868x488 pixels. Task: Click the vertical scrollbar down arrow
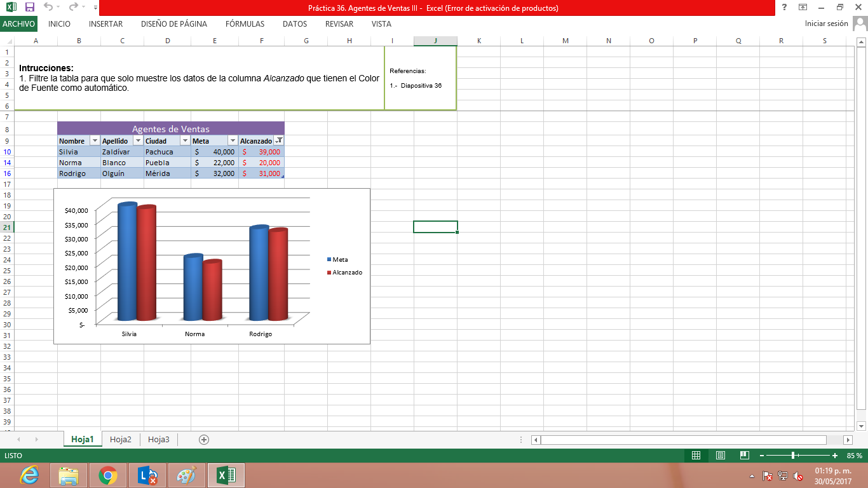tap(862, 426)
